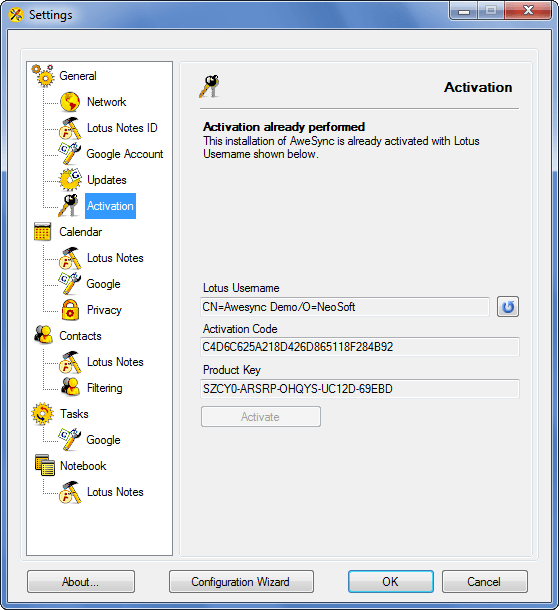Click the Privacy padlock icon
The height and width of the screenshot is (610, 559).
[70, 310]
